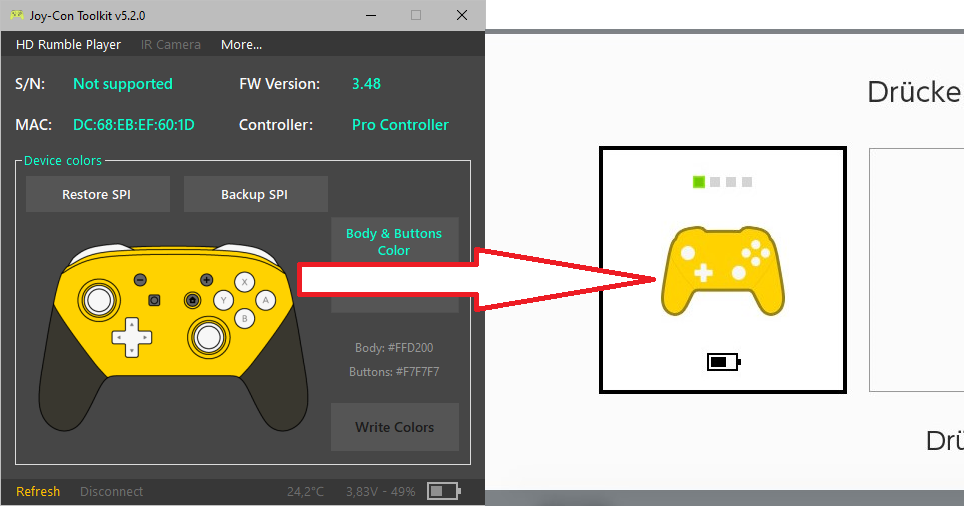Viewport: 964px width, 506px height.
Task: Open the HD Rumble Player menu
Action: (68, 45)
